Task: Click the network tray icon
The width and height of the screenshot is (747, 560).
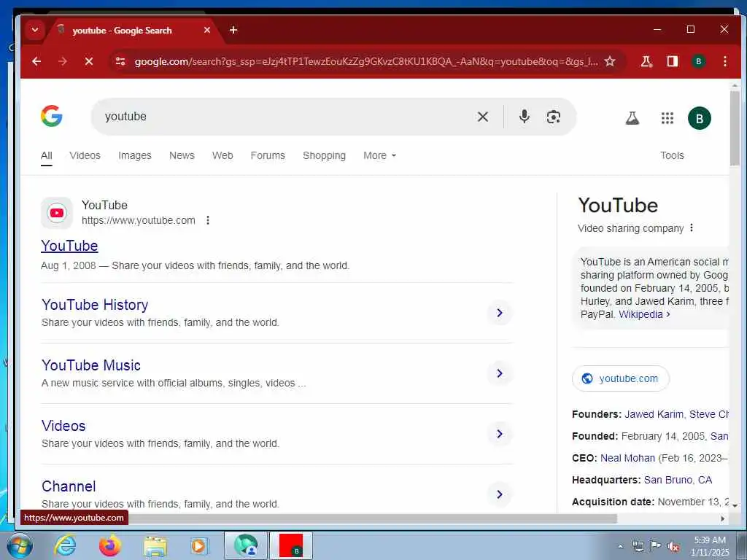Action: click(x=638, y=546)
